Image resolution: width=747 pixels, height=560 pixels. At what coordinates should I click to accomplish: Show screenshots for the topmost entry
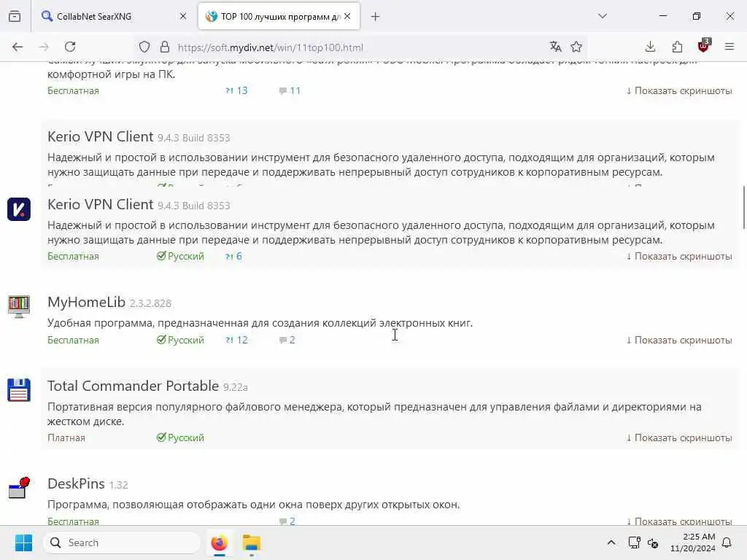click(x=679, y=90)
